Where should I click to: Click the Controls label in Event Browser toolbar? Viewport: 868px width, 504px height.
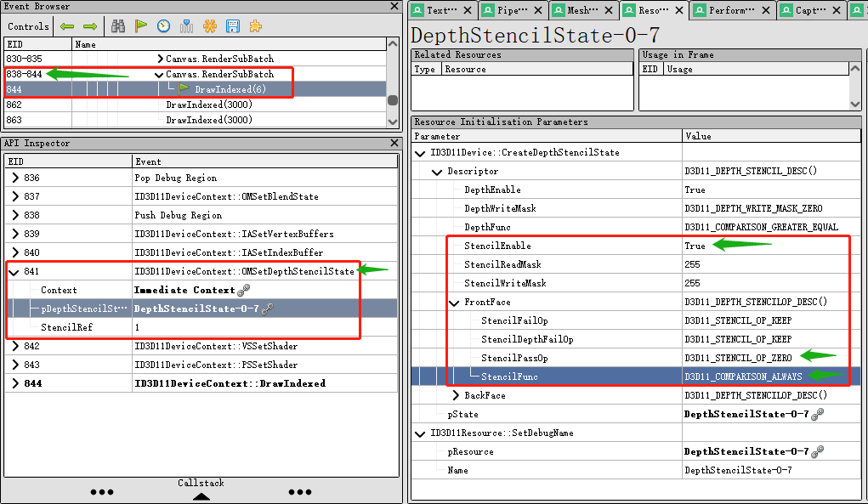[28, 26]
